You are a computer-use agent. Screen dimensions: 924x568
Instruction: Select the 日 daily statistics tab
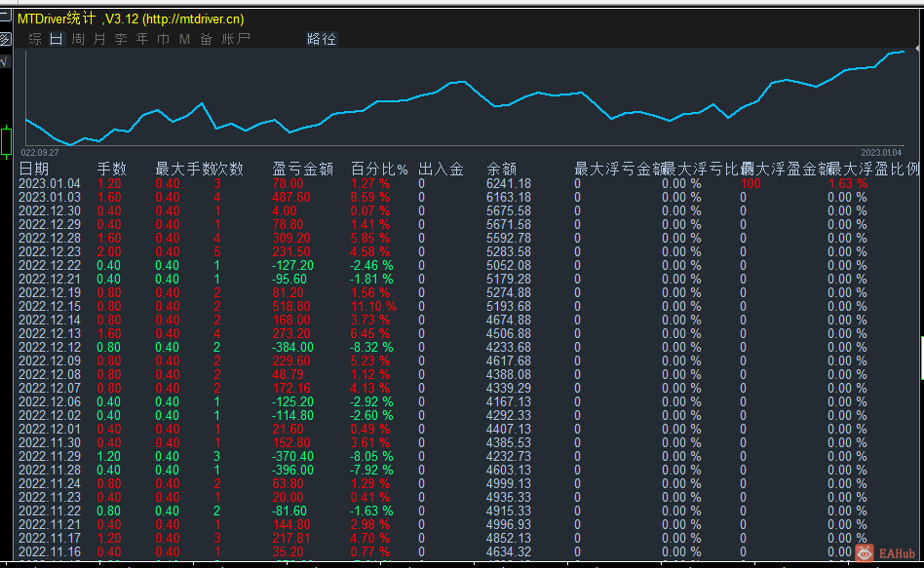tap(56, 39)
